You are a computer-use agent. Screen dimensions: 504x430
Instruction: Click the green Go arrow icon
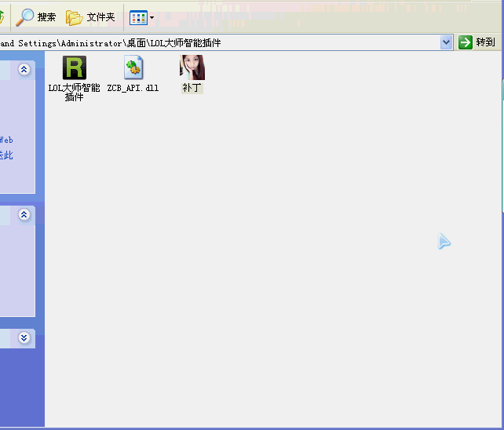click(466, 42)
